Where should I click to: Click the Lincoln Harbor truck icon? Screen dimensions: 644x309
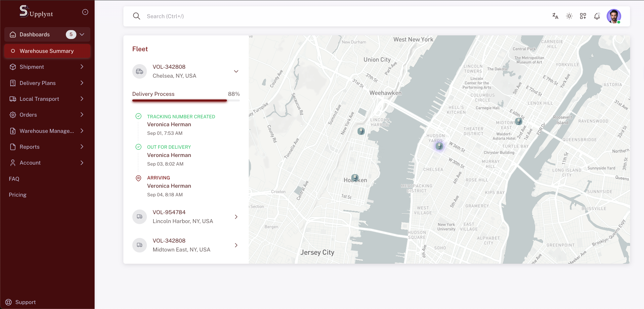point(140,217)
